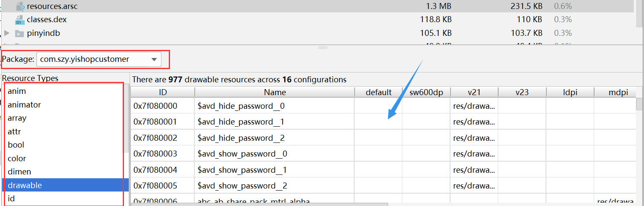Click the v23 column header
The image size is (644, 206).
pyautogui.click(x=522, y=92)
